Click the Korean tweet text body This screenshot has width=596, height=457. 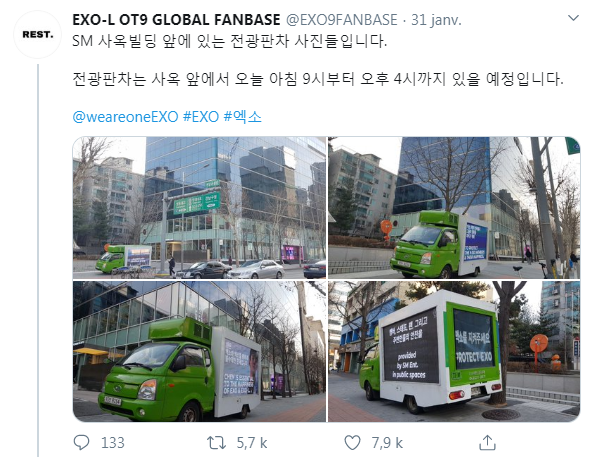[x=318, y=60]
